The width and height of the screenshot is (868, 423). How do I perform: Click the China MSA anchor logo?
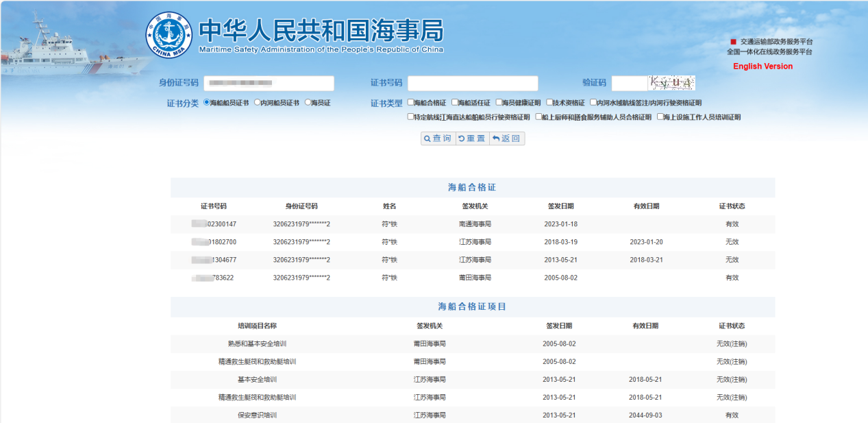[169, 34]
